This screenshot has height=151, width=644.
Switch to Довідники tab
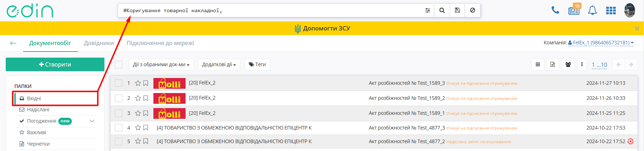[x=99, y=43]
